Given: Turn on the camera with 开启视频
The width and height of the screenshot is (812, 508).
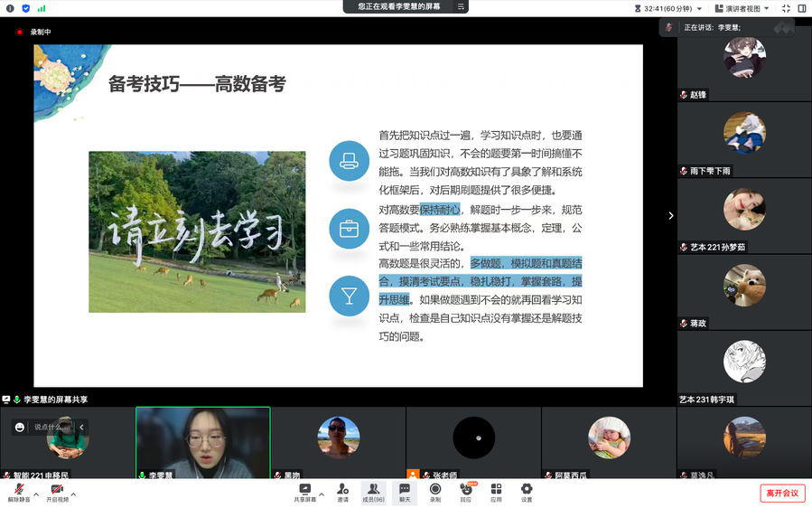Looking at the screenshot, I should [57, 490].
